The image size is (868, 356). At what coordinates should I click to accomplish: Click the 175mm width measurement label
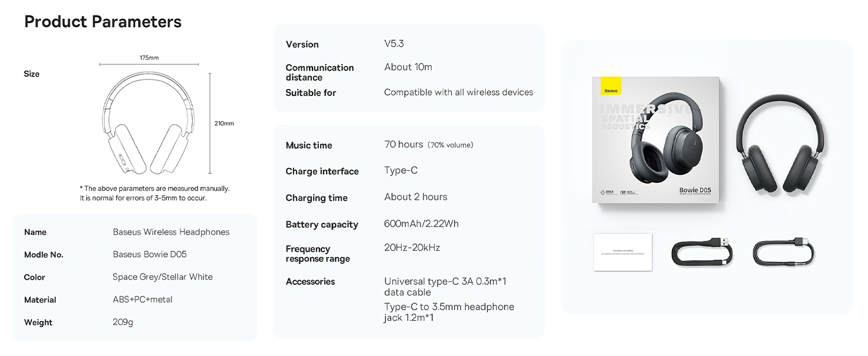[149, 58]
